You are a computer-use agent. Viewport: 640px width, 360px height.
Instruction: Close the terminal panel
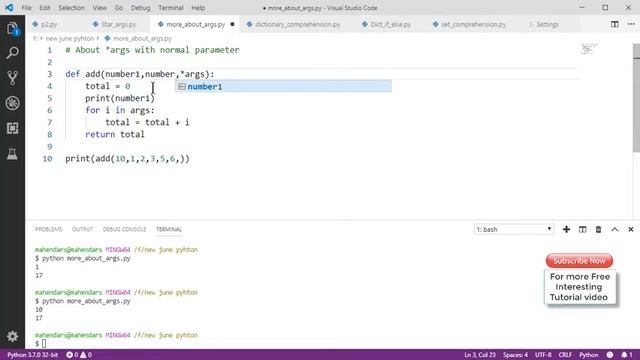click(631, 229)
